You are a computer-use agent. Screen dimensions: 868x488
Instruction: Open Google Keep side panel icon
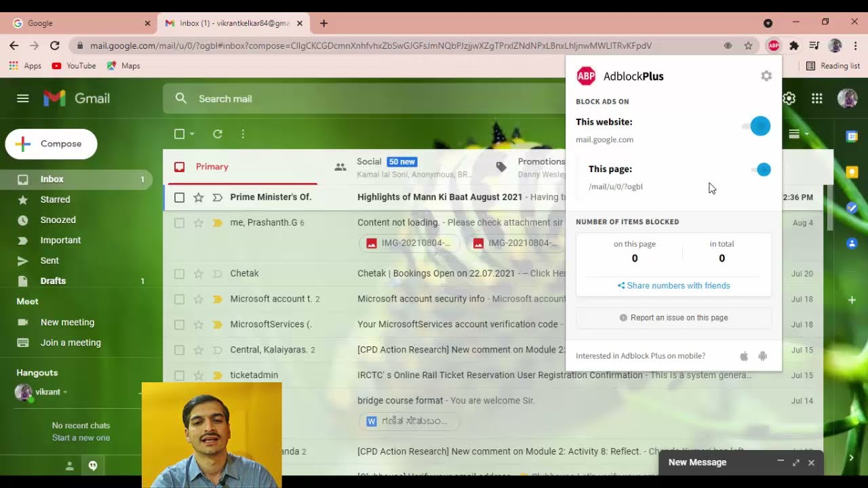point(852,172)
